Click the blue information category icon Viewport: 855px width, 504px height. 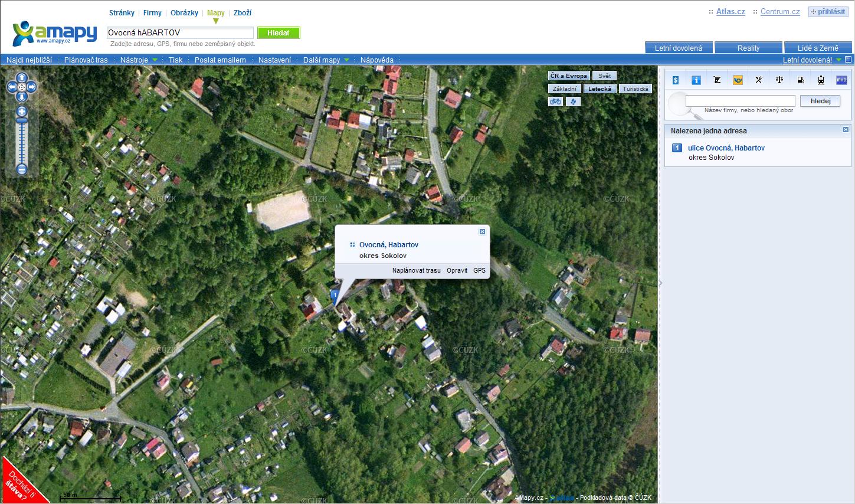[x=696, y=80]
